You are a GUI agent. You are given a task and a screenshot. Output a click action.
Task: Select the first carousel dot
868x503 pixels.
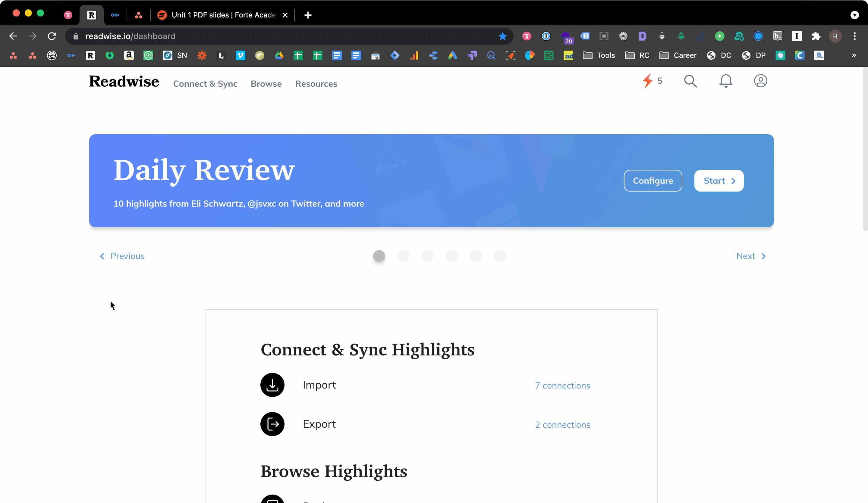click(379, 256)
